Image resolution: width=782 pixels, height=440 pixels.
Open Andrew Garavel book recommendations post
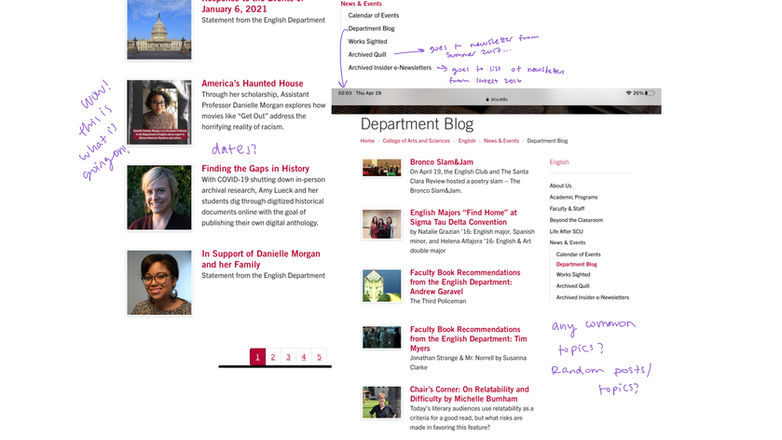[465, 282]
